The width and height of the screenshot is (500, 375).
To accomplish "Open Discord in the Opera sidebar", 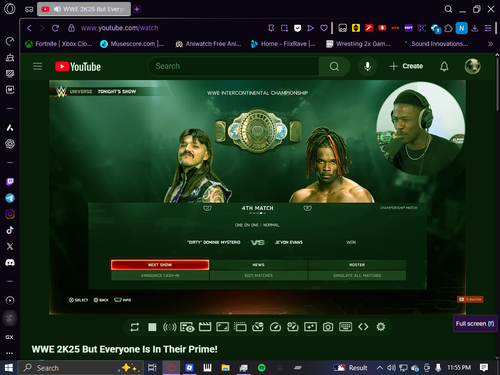I will (10, 263).
